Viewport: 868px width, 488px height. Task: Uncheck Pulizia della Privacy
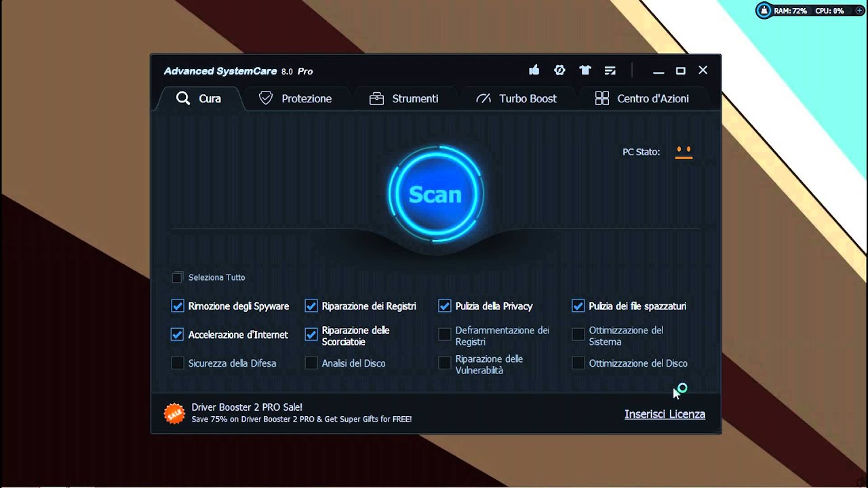pos(445,306)
